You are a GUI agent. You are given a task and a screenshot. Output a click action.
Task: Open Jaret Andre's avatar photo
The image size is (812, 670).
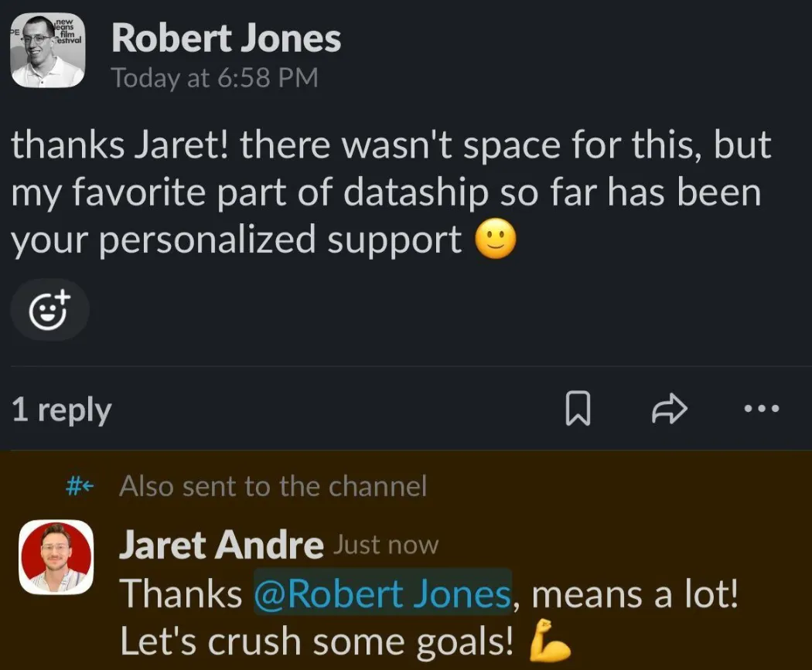point(56,557)
